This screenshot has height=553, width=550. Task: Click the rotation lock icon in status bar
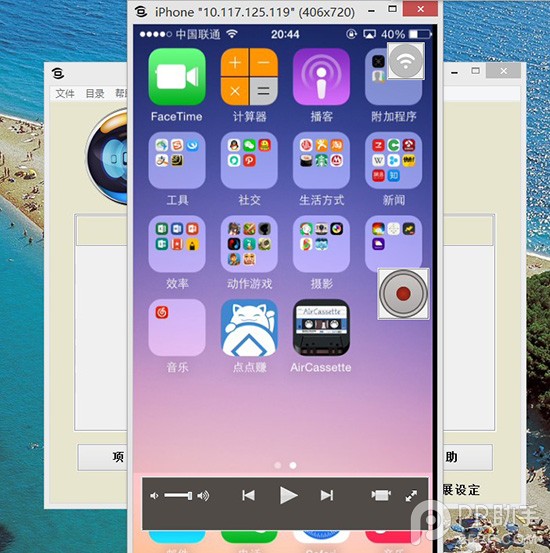(351, 34)
